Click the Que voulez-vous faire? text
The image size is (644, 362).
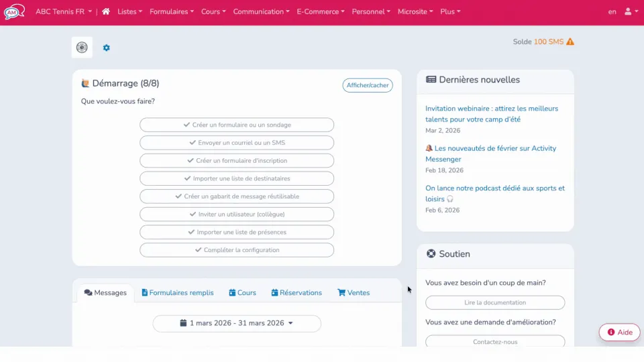pos(118,101)
